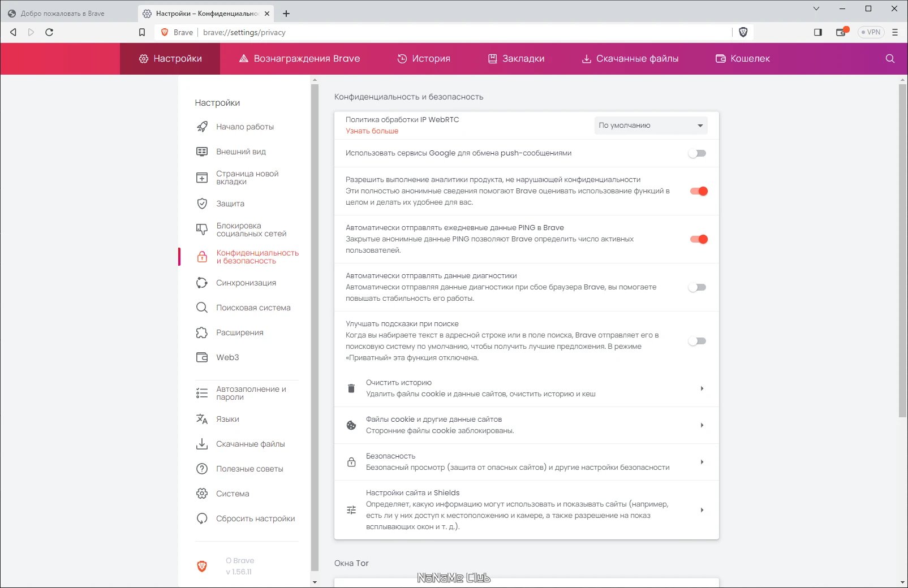Click the gear icon for Система
Image resolution: width=908 pixels, height=588 pixels.
202,494
